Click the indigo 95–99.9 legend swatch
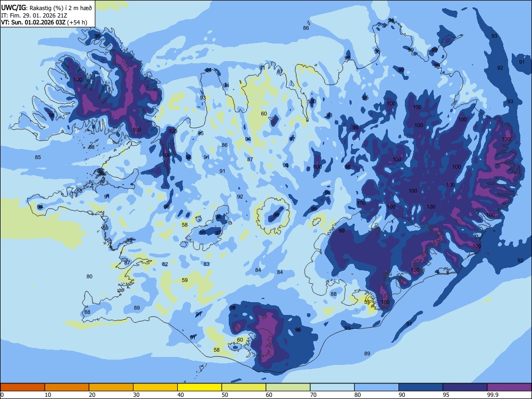 click(x=465, y=387)
